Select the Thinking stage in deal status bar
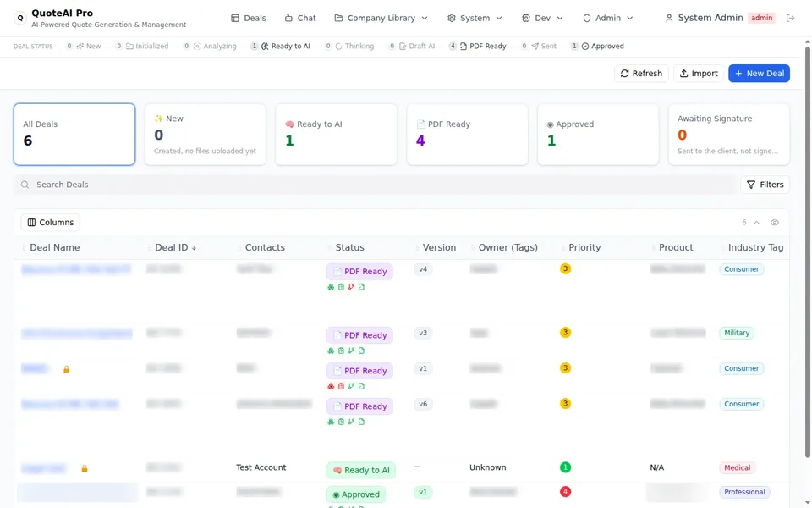 pos(349,46)
